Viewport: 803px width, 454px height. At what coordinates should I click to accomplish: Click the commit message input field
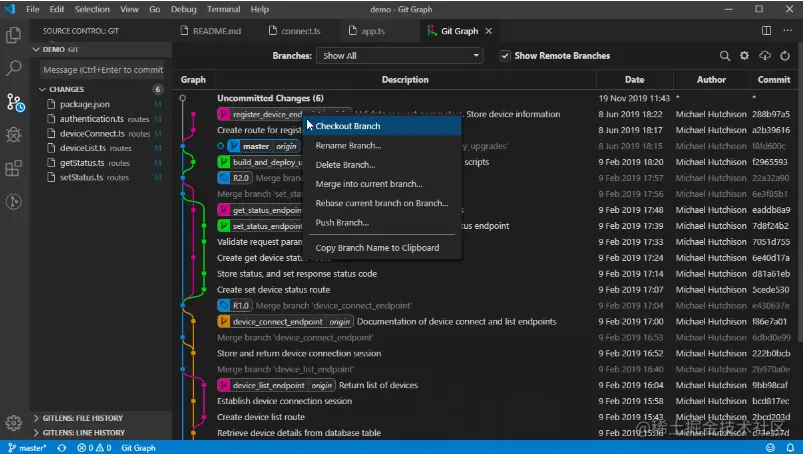point(103,70)
